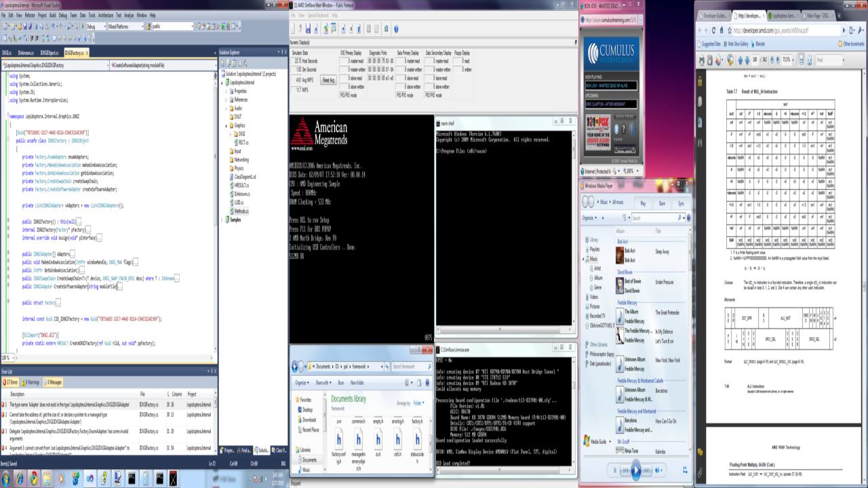Open the Arrange by Folder dropdown
868x488 pixels.
[x=418, y=403]
